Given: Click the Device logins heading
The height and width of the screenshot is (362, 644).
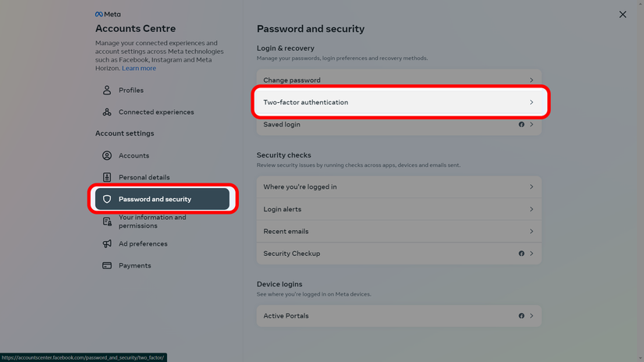Looking at the screenshot, I should coord(279,284).
